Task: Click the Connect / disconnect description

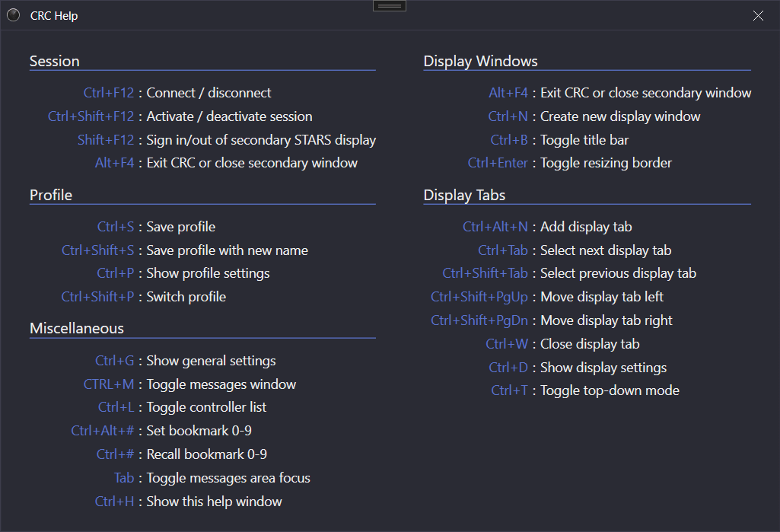Action: pos(209,93)
